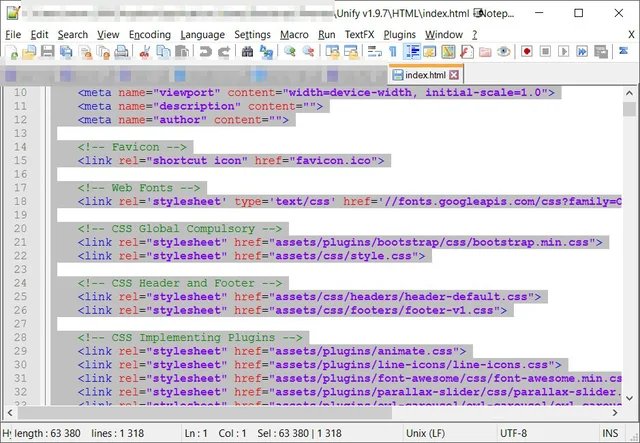
Task: Cut the selection with the scissors icon
Action: click(x=144, y=52)
